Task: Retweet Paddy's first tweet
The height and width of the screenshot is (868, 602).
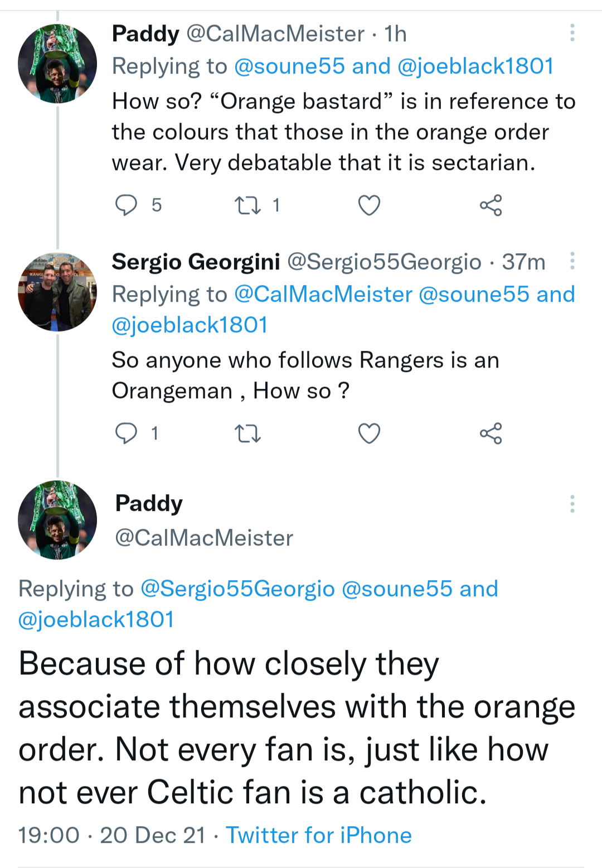Action: (247, 205)
